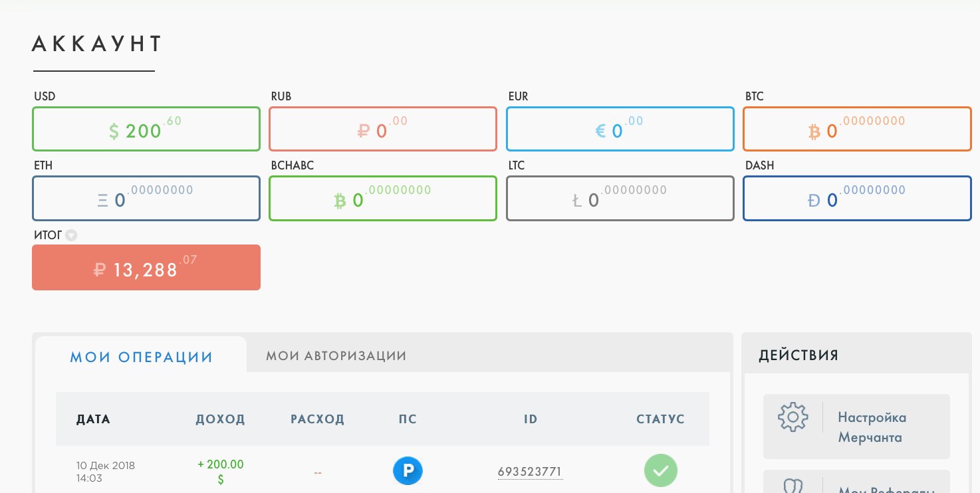Click the Ethereum symbol in ETH box
The width and height of the screenshot is (980, 493).
[x=103, y=200]
